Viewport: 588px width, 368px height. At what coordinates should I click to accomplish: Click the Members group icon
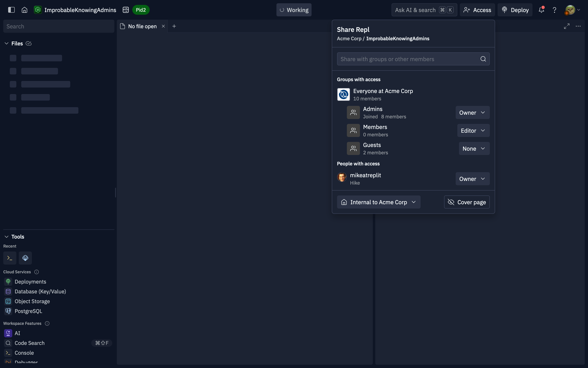click(x=353, y=130)
